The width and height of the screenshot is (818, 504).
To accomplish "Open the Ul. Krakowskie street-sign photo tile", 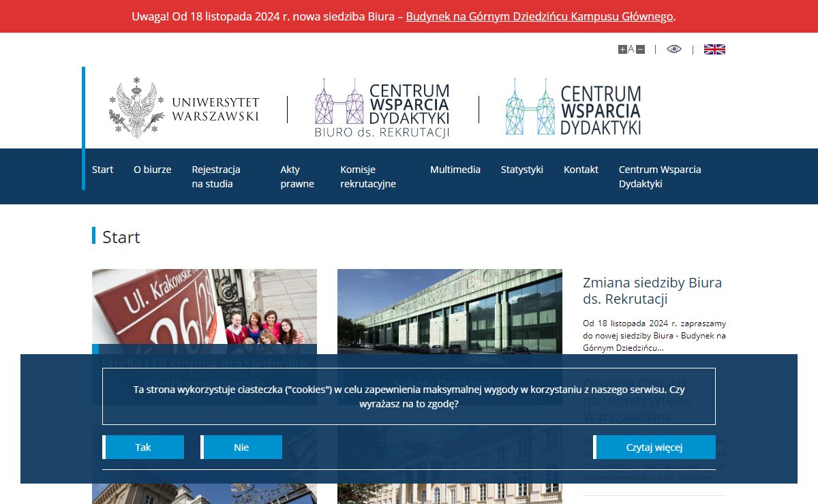I will point(204,311).
